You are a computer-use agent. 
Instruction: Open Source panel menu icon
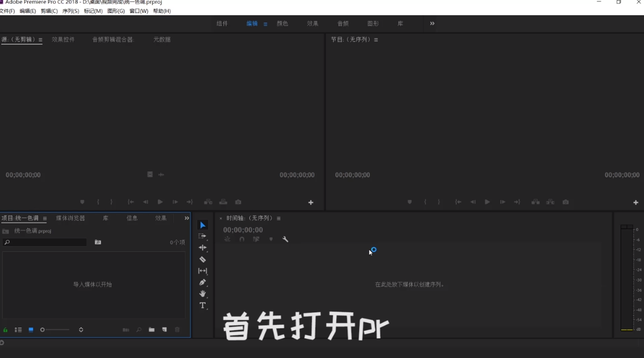click(x=40, y=40)
